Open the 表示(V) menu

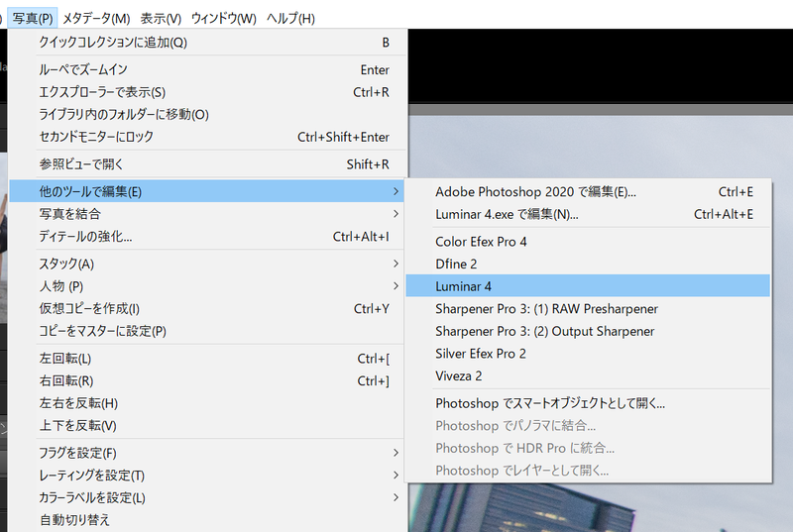tap(161, 19)
